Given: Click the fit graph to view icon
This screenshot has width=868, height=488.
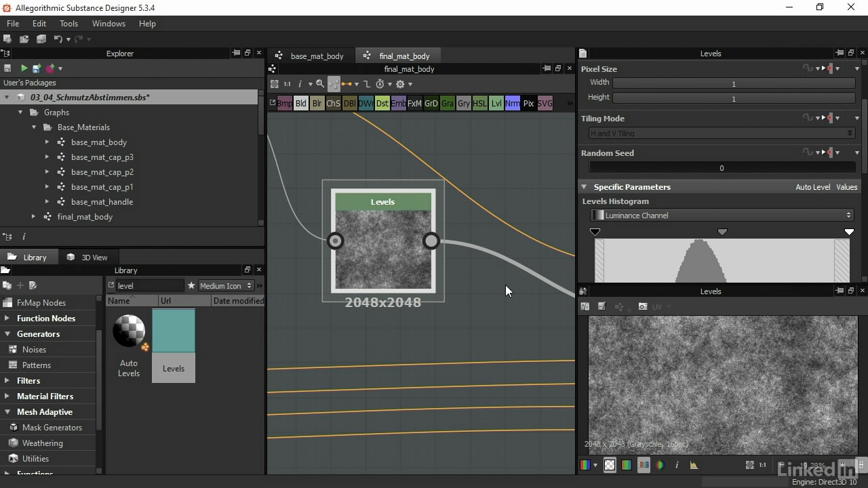Looking at the screenshot, I should point(275,84).
